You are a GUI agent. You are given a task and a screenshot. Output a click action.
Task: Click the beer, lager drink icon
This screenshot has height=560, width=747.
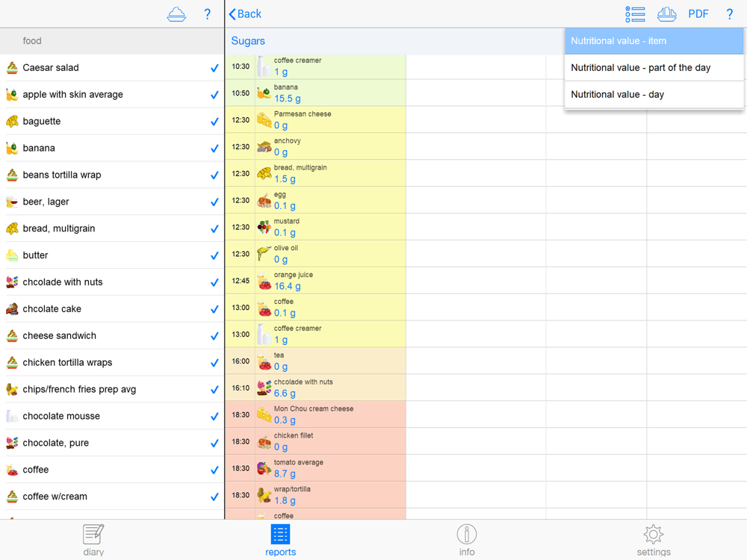coord(12,202)
